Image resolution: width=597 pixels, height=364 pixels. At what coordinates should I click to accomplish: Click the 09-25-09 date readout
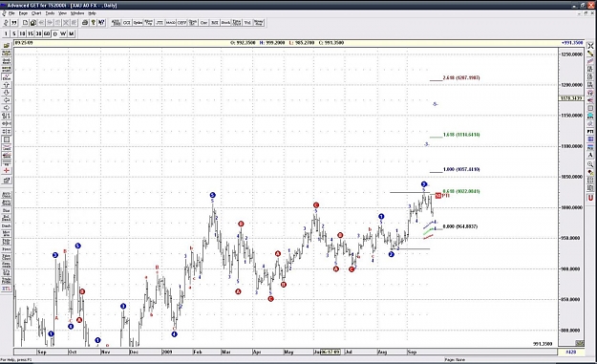pyautogui.click(x=24, y=43)
